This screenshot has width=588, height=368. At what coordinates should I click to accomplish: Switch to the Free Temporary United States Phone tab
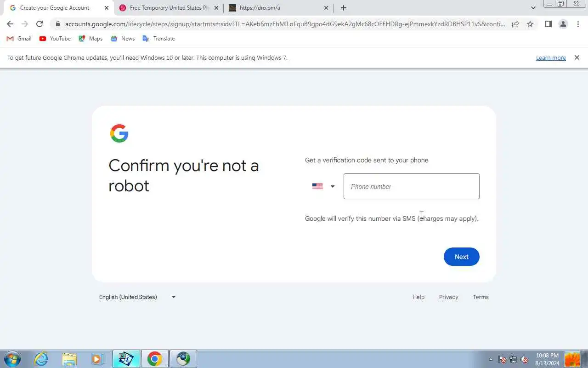169,8
